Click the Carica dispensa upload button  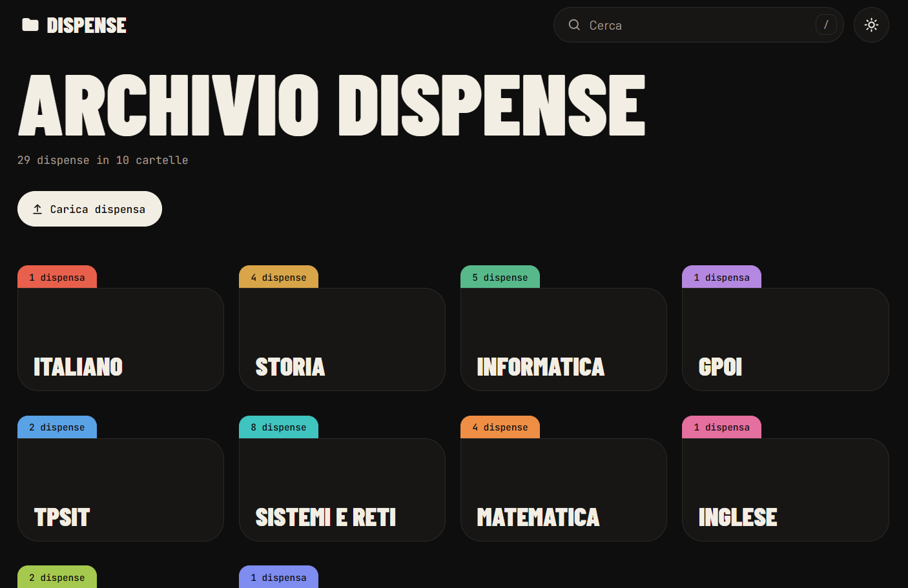(90, 209)
